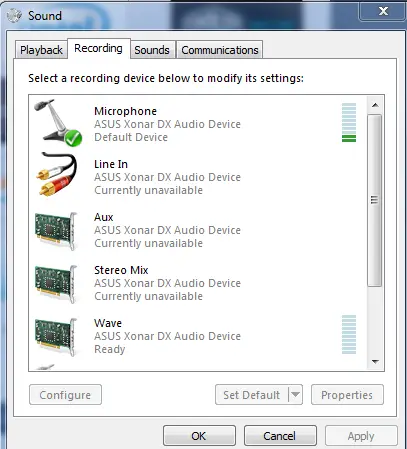Viewport: 407px width, 449px height.
Task: Click the OK button
Action: [x=199, y=436]
